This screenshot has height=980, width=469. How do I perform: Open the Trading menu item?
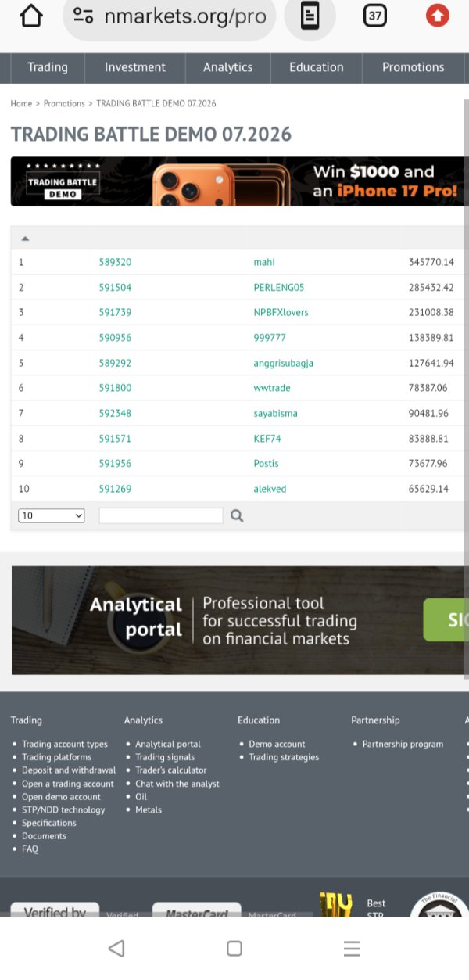tap(48, 67)
